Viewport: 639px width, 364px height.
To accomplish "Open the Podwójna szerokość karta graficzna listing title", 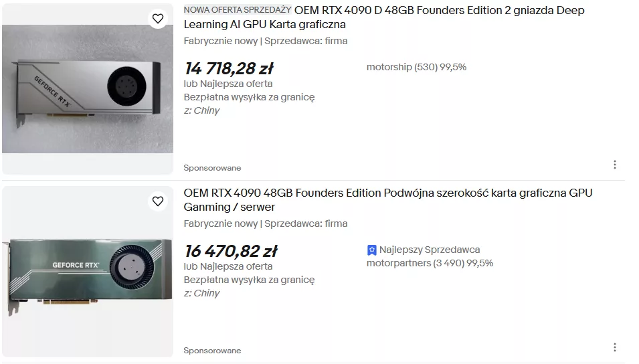I will click(x=387, y=200).
